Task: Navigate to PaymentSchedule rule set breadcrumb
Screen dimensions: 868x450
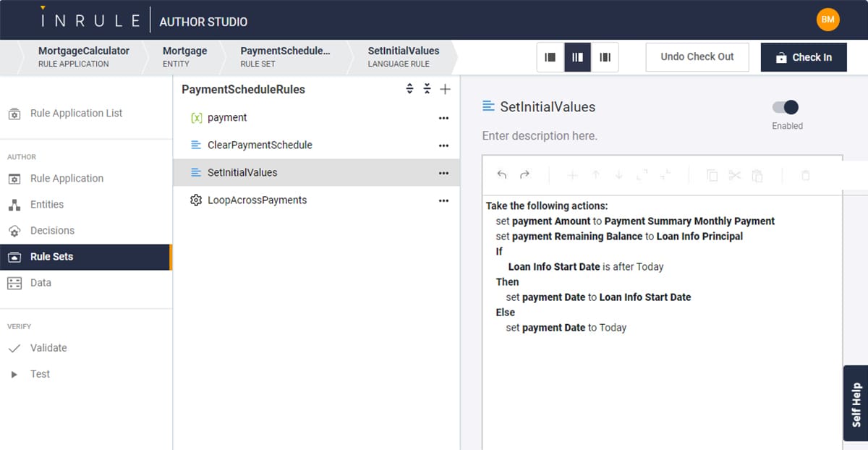Action: 285,56
